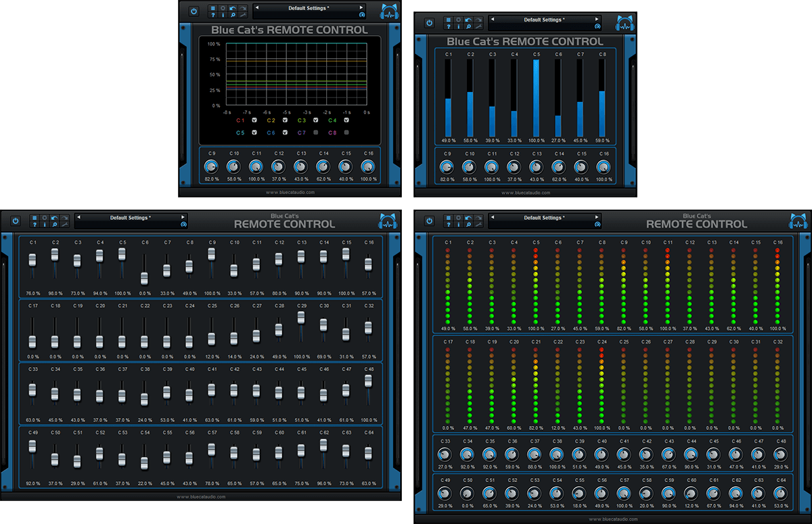This screenshot has width=812, height=524.
Task: Click the previous preset left arrow
Action: tap(258, 7)
